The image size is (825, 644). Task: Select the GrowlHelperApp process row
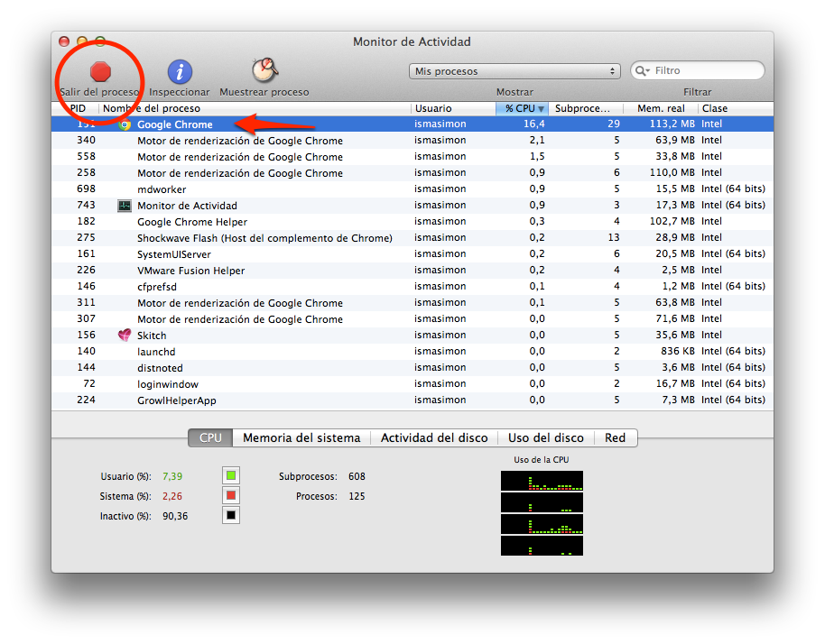tap(412, 400)
